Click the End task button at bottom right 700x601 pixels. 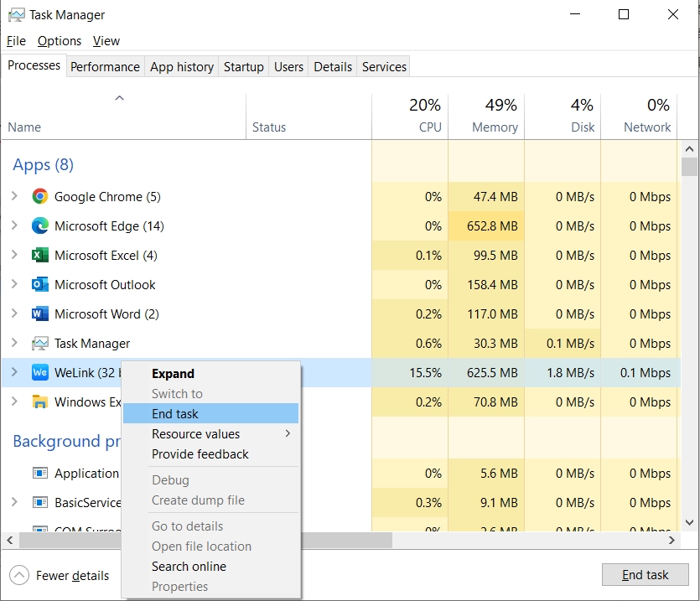(645, 575)
